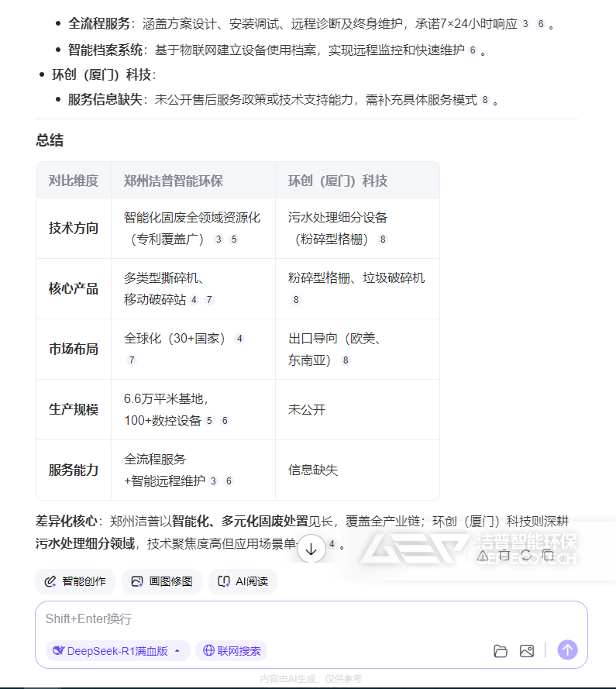
Task: Open citation 7 after 移动破碎站
Action: 209,300
